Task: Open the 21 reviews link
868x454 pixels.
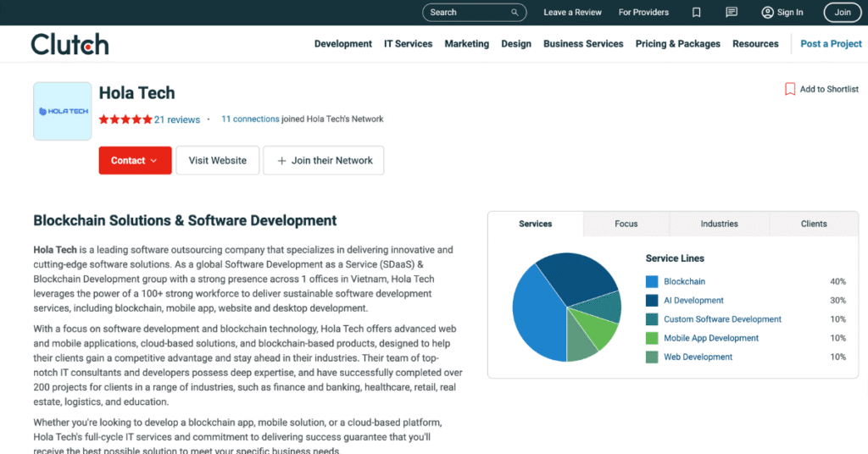Action: [177, 119]
